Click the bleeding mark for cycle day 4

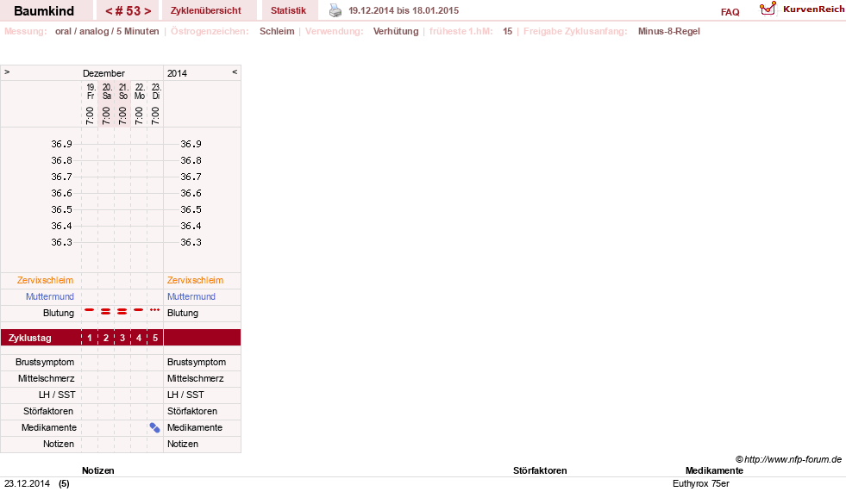coord(139,310)
